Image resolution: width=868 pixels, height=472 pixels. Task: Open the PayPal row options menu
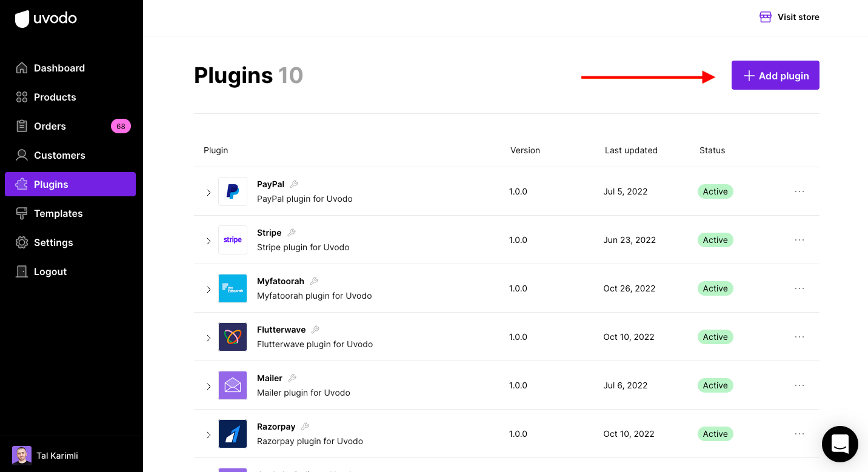(x=800, y=191)
